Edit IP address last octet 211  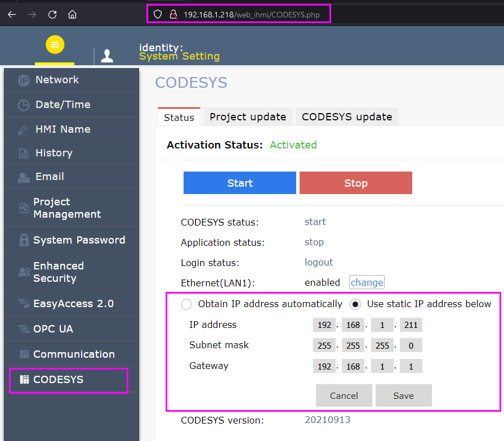(411, 325)
